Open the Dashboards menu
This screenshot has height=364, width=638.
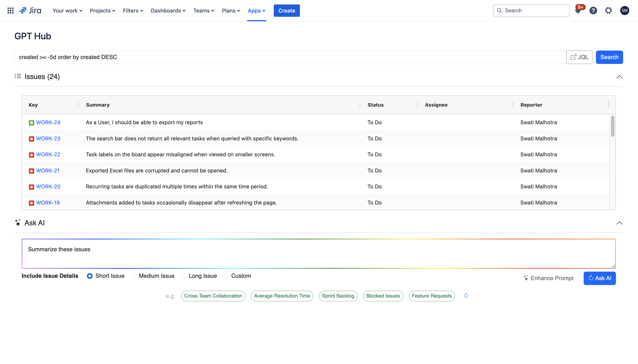[168, 10]
